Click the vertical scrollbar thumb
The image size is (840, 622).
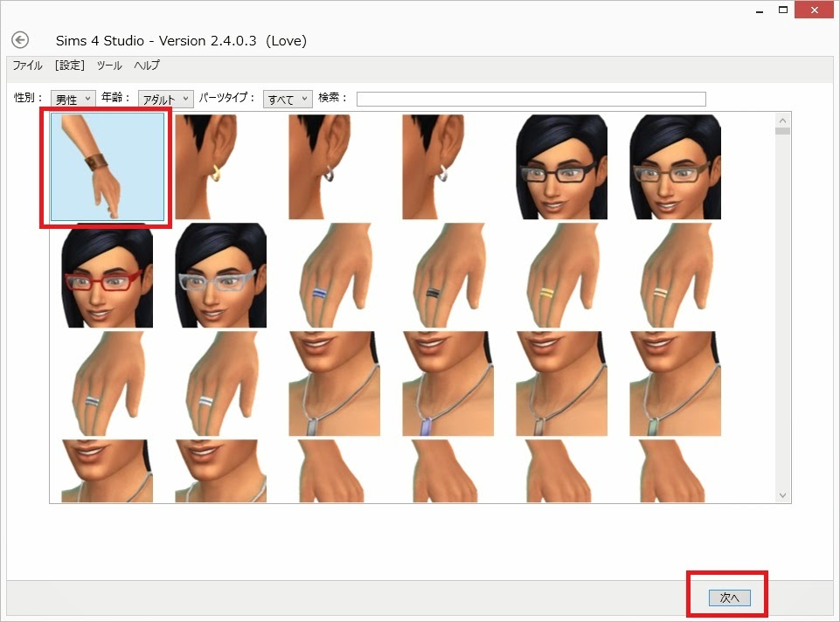(x=782, y=131)
